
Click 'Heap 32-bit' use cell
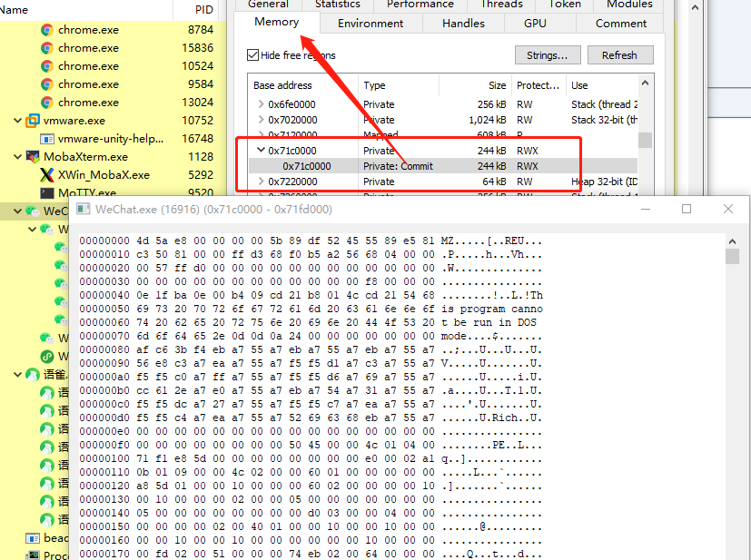(x=604, y=181)
